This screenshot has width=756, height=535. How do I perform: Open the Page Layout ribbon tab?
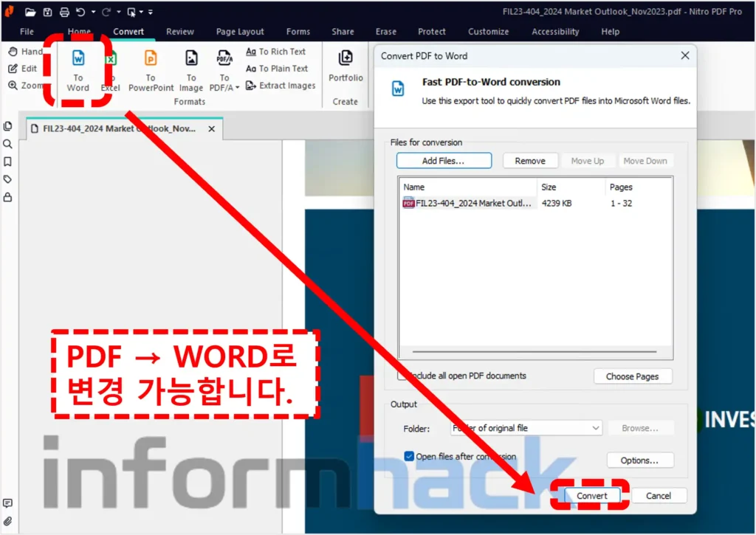(240, 32)
